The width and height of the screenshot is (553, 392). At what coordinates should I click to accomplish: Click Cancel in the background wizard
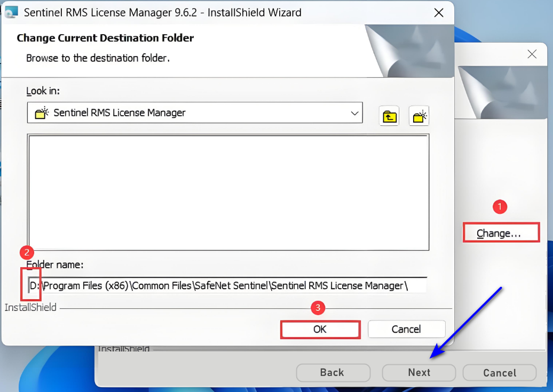pos(500,373)
